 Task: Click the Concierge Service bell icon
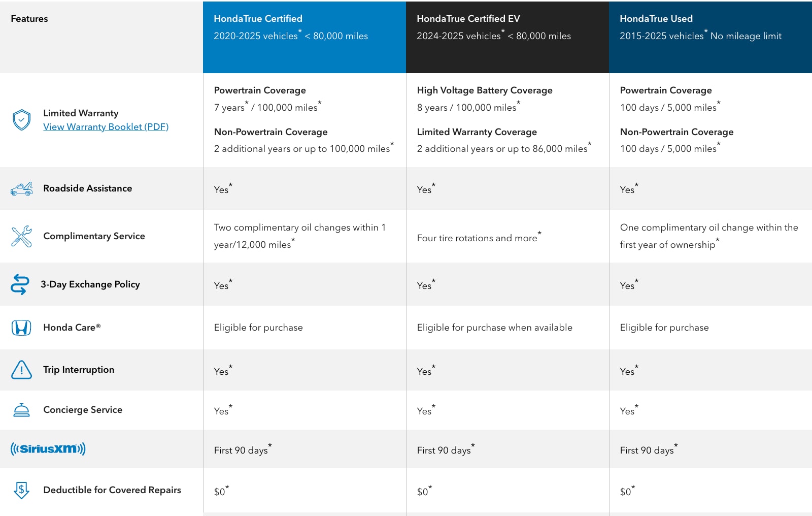[x=21, y=410]
